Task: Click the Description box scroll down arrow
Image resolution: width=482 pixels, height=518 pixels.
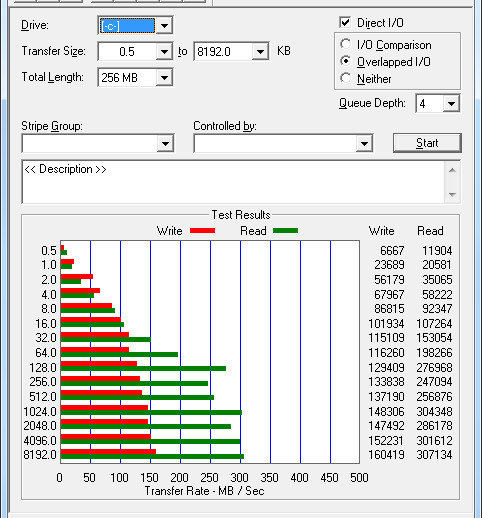Action: 452,194
